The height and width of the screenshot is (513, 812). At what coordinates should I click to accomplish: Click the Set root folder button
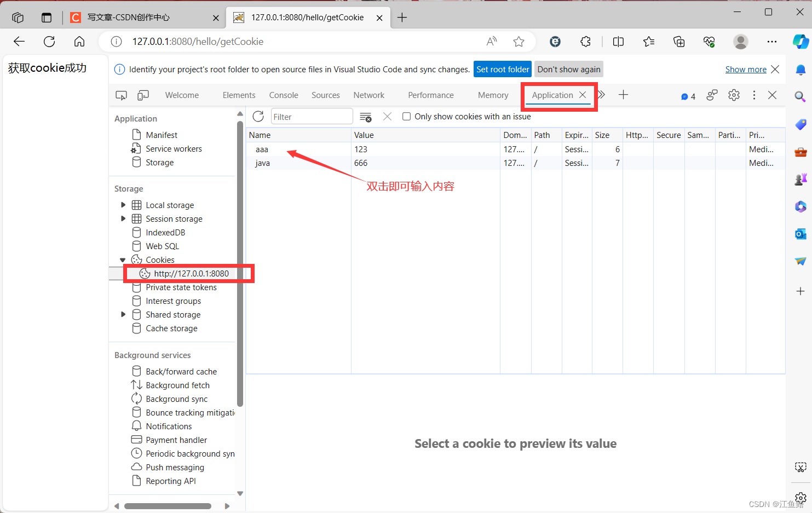pos(503,70)
